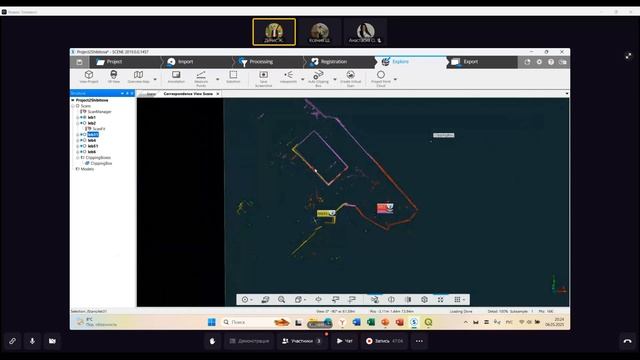Click the recording button in meeting bar
This screenshot has width=640, height=360.
384,341
